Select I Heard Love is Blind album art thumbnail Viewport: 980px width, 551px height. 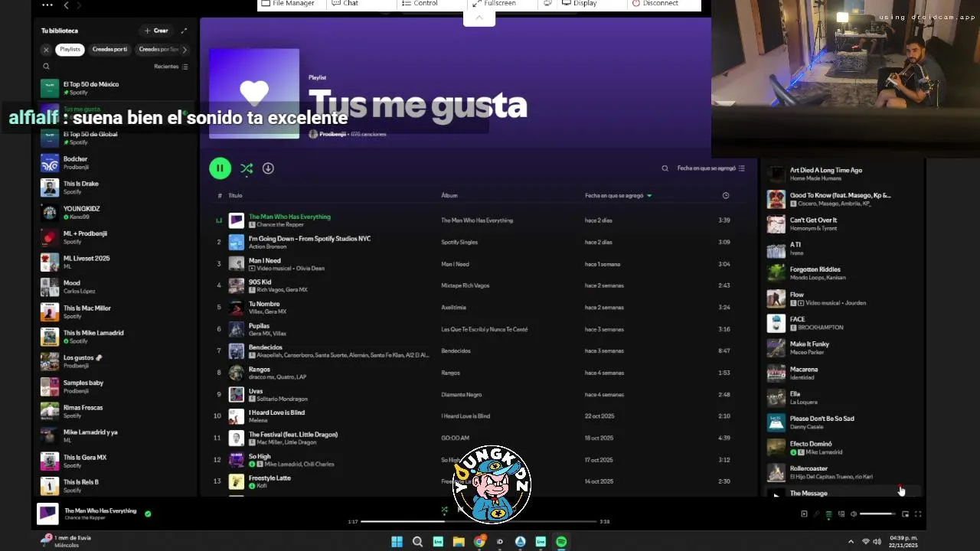pyautogui.click(x=236, y=416)
